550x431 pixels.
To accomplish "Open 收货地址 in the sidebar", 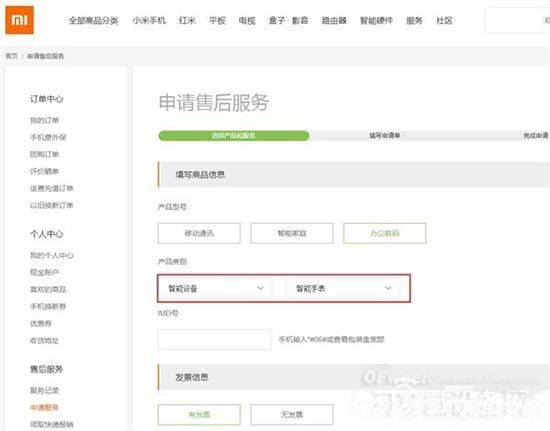I will (44, 340).
